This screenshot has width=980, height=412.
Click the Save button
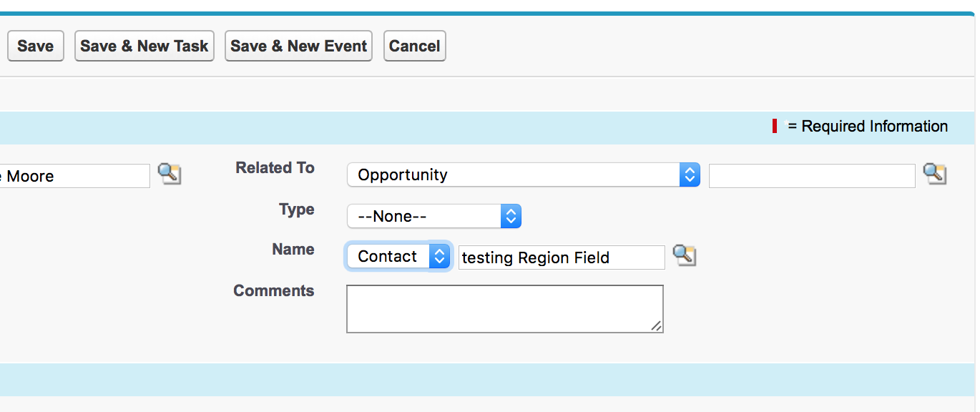tap(35, 46)
